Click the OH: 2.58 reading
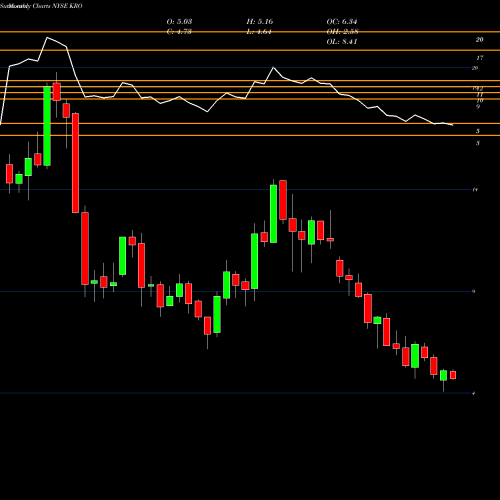This screenshot has width=500, height=500. 342,32
